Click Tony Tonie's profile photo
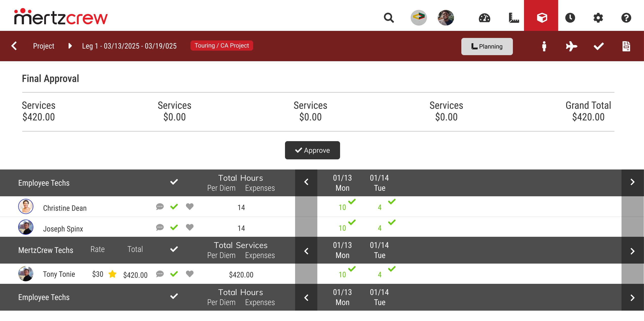This screenshot has height=321, width=644. point(26,274)
